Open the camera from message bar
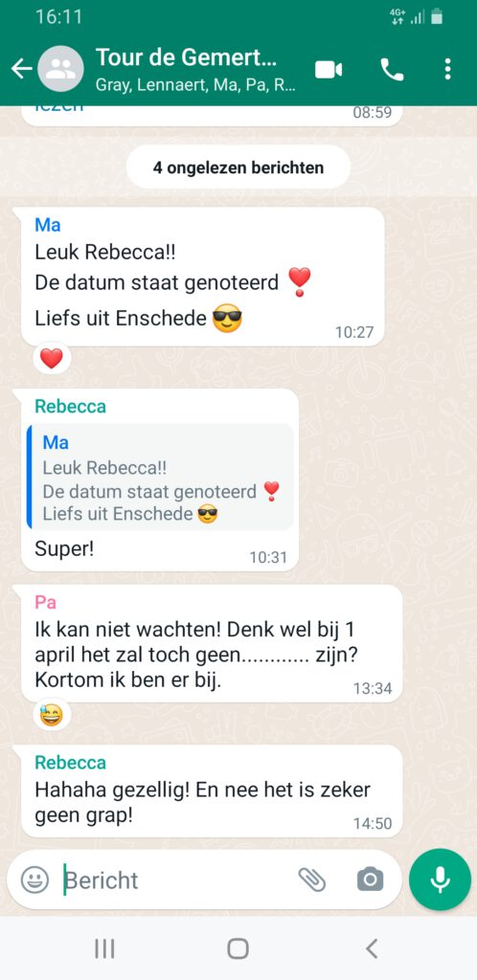 pos(370,880)
